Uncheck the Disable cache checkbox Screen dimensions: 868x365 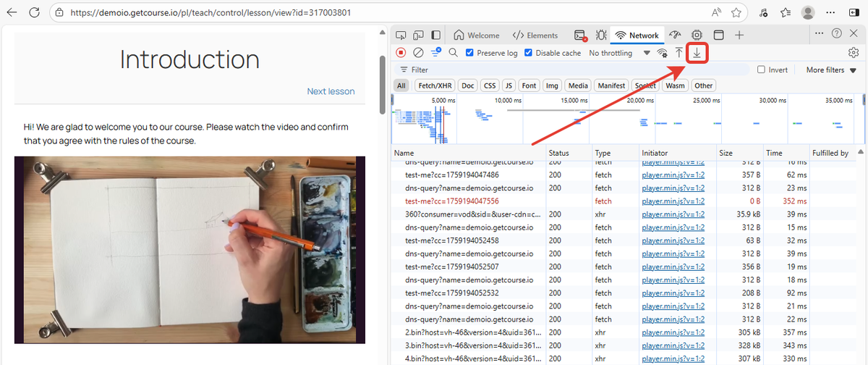[x=529, y=53]
